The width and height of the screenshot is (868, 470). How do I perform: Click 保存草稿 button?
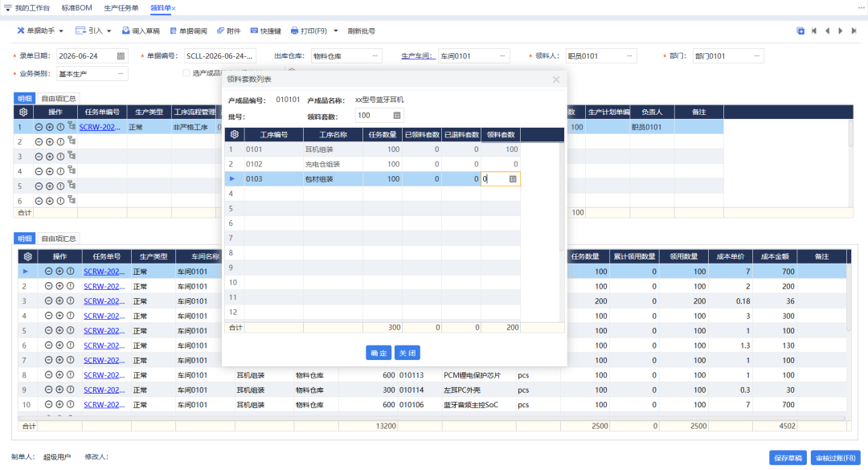click(x=788, y=458)
